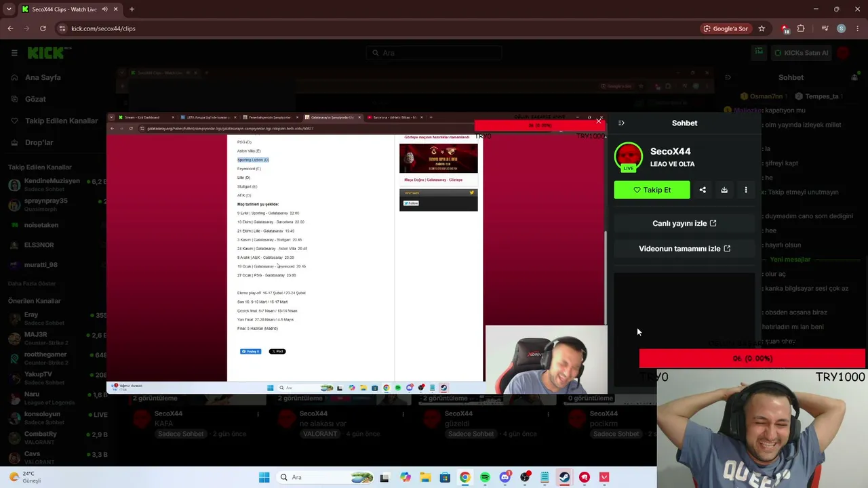The height and width of the screenshot is (488, 868).
Task: Select the SecoX44 Clips browser tab
Action: [x=69, y=9]
